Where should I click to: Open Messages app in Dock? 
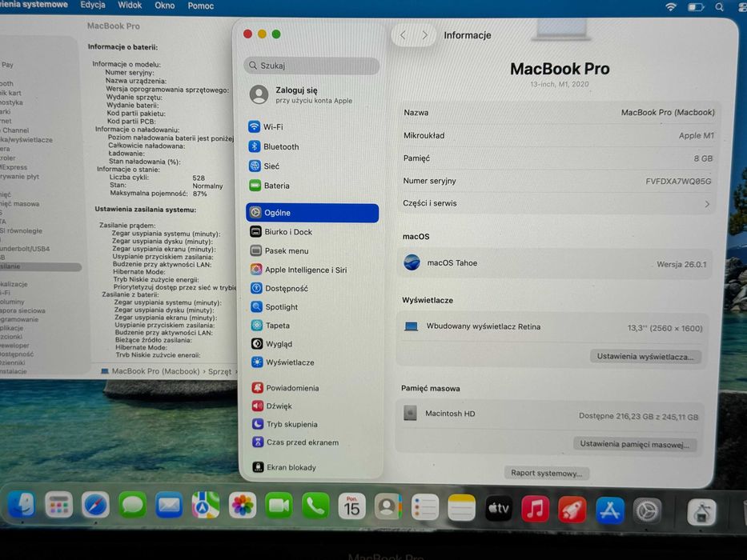click(x=132, y=506)
